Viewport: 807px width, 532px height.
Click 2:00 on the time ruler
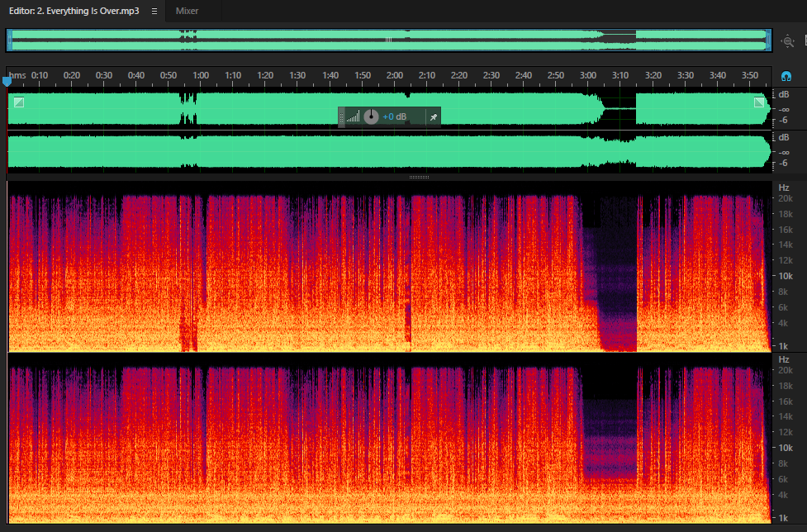click(395, 75)
